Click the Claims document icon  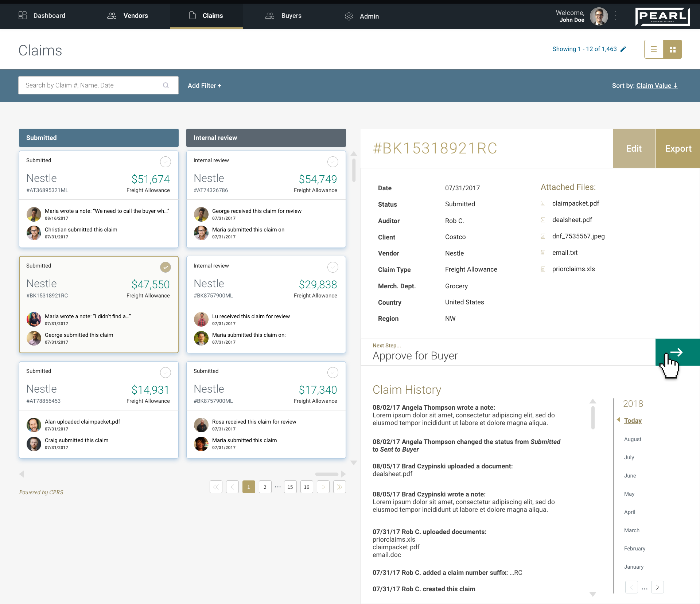click(192, 15)
